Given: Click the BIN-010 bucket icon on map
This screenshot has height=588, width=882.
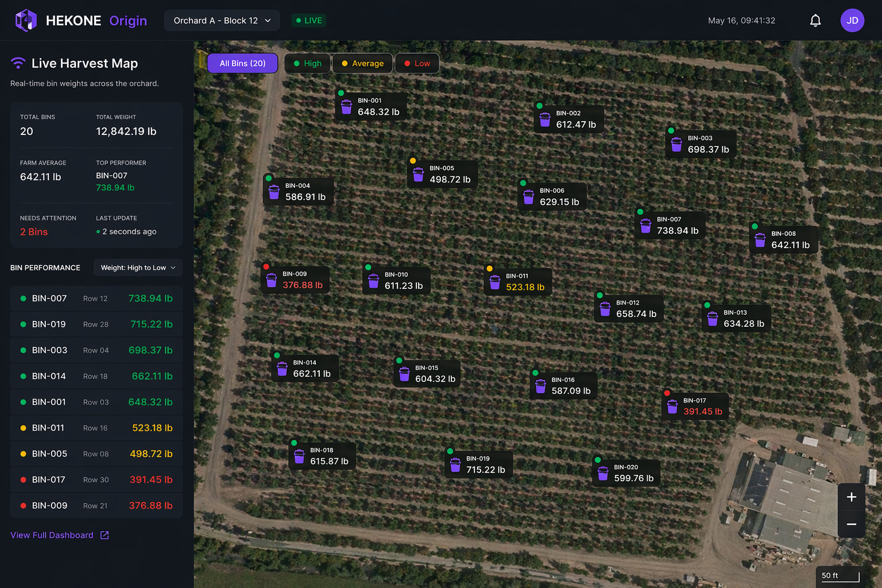Looking at the screenshot, I should [373, 281].
